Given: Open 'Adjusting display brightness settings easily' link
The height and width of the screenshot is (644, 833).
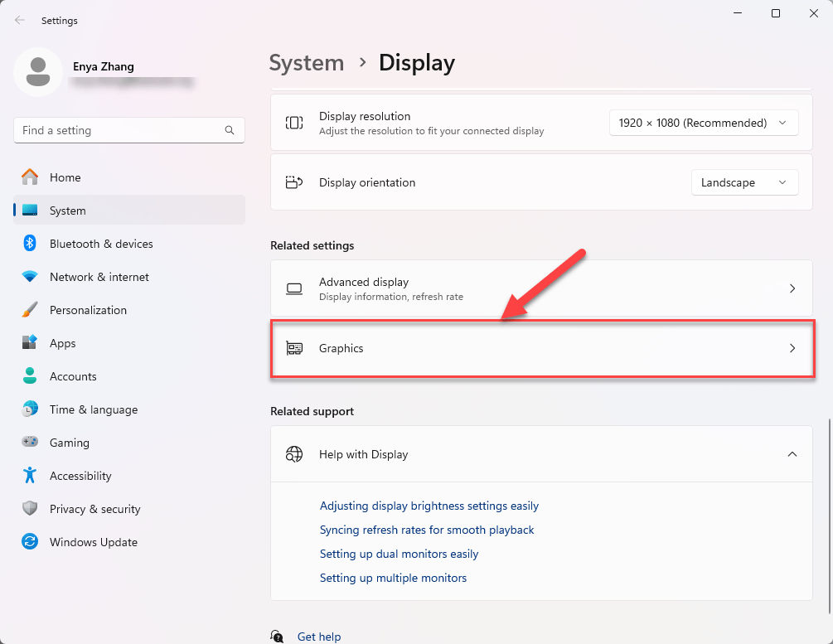Looking at the screenshot, I should 429,506.
